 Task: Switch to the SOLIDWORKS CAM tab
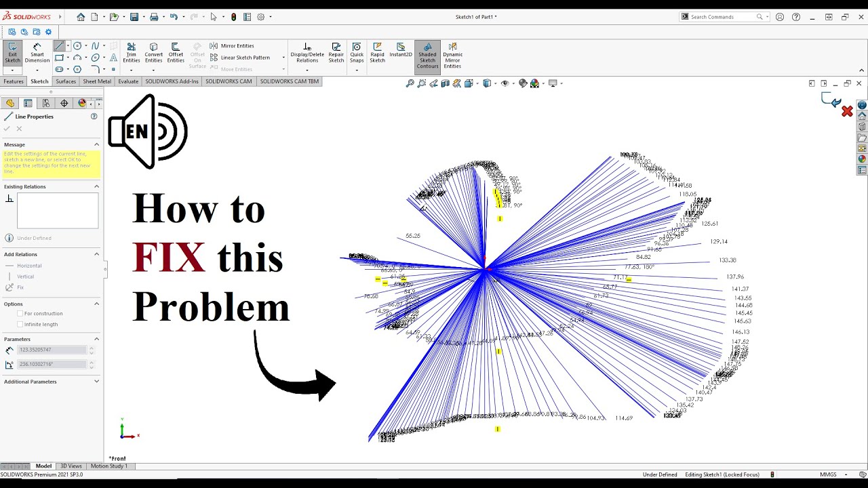pyautogui.click(x=229, y=81)
